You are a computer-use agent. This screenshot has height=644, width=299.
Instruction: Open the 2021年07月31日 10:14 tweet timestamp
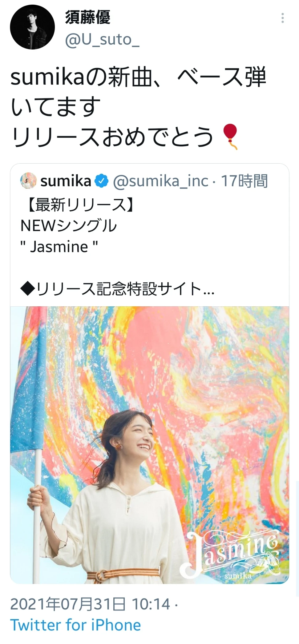pyautogui.click(x=90, y=604)
